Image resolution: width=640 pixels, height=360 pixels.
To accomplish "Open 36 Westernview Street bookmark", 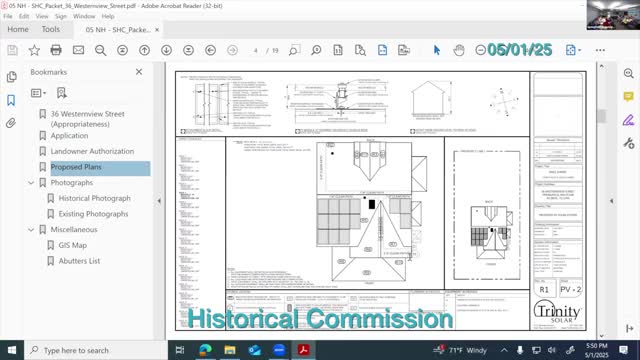I will coord(87,119).
